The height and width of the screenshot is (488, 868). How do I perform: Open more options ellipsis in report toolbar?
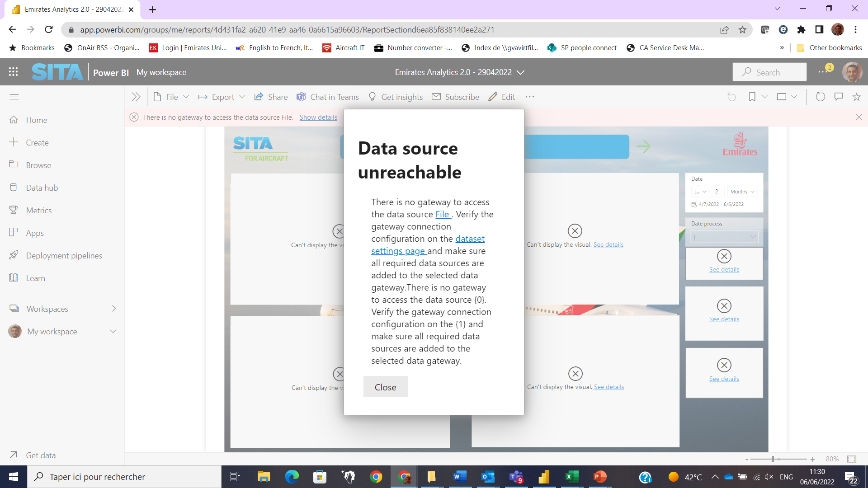point(530,97)
